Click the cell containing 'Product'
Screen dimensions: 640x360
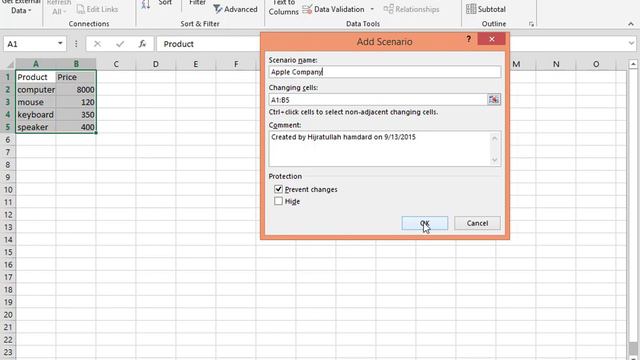tap(36, 77)
